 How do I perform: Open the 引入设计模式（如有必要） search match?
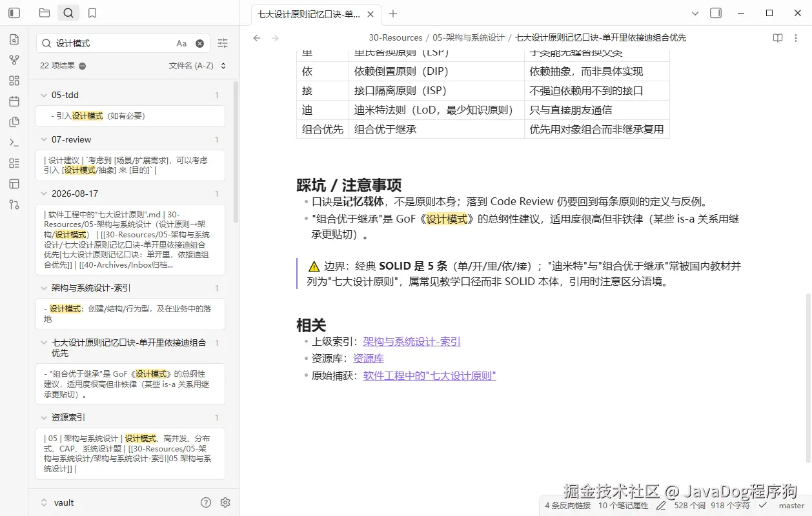(130, 116)
